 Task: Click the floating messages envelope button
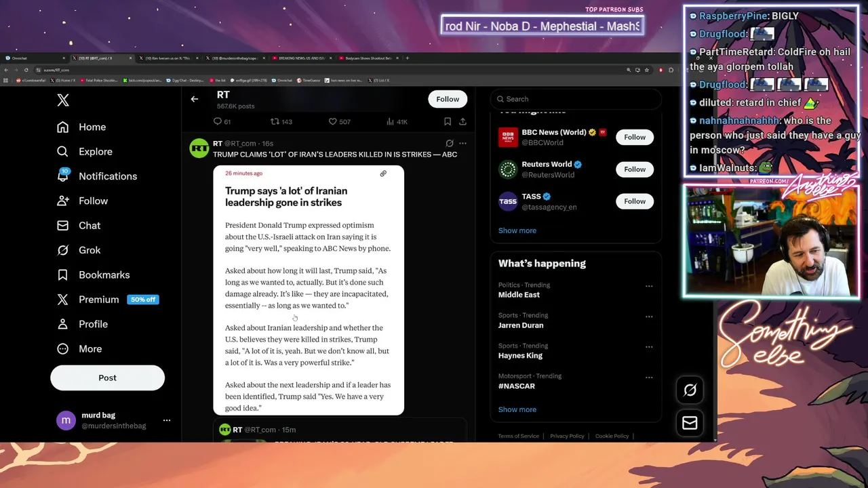pyautogui.click(x=690, y=423)
